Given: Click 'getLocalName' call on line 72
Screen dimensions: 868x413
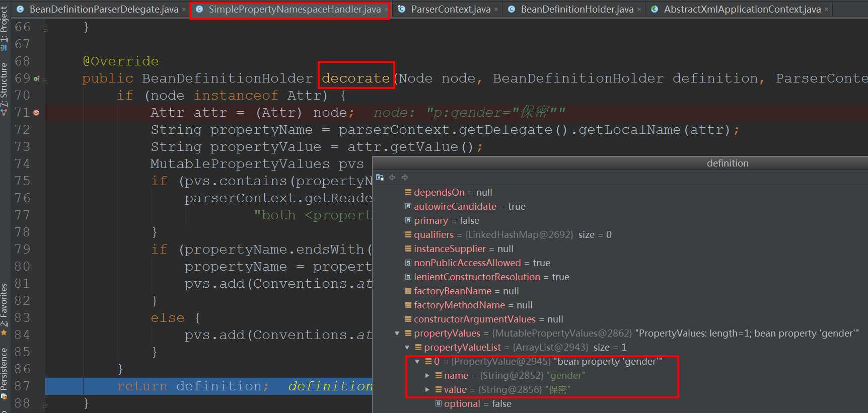Looking at the screenshot, I should point(629,130).
